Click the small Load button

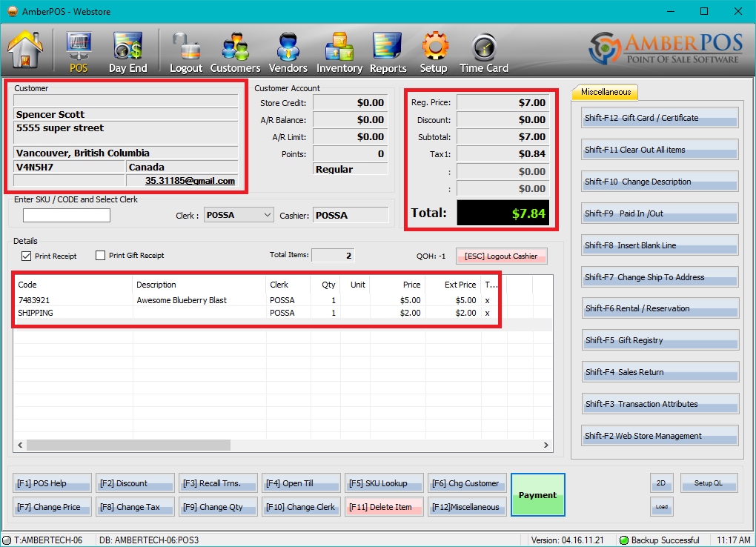(661, 506)
